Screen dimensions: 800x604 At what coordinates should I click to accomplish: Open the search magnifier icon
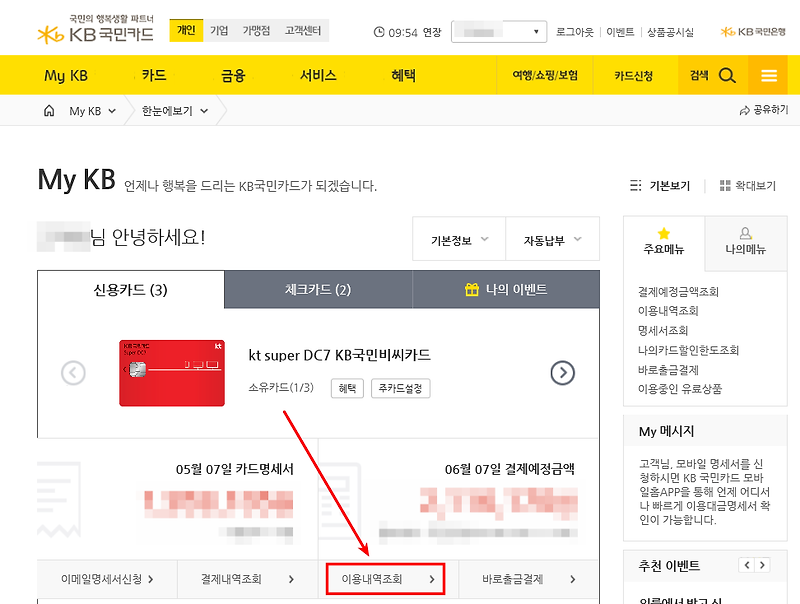point(727,76)
